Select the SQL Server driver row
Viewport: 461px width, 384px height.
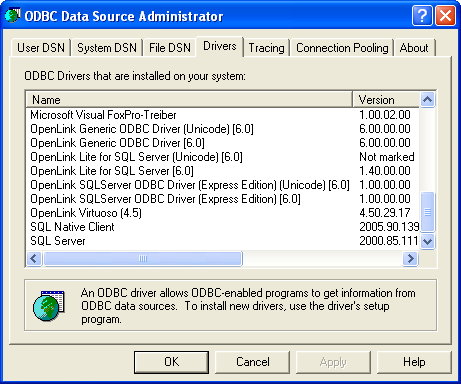58,241
